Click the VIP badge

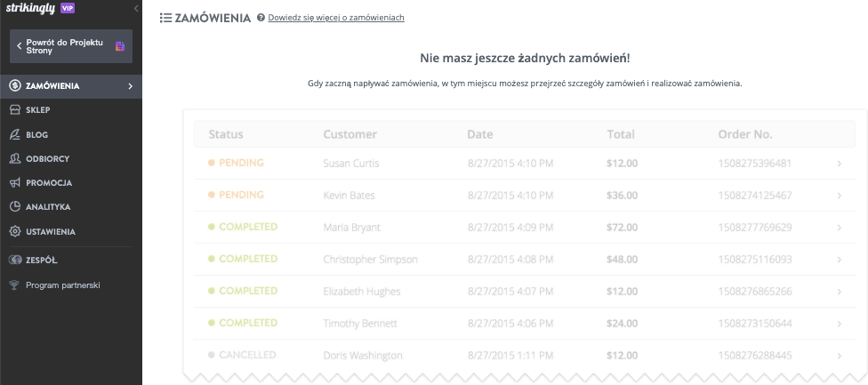coord(67,8)
